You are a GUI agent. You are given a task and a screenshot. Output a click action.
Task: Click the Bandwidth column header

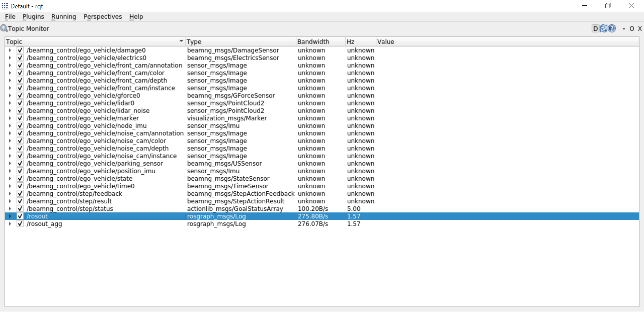click(313, 41)
